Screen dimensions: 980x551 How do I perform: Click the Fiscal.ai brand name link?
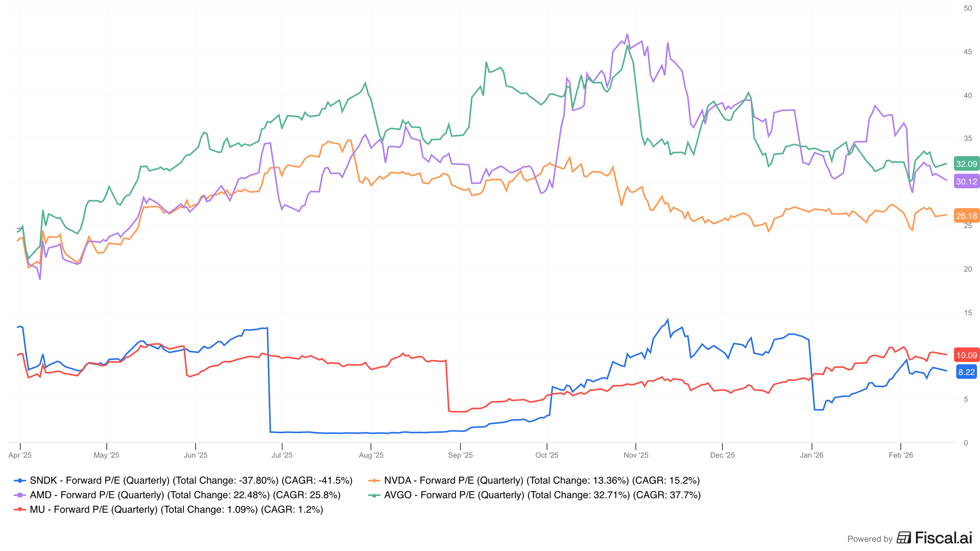click(944, 538)
